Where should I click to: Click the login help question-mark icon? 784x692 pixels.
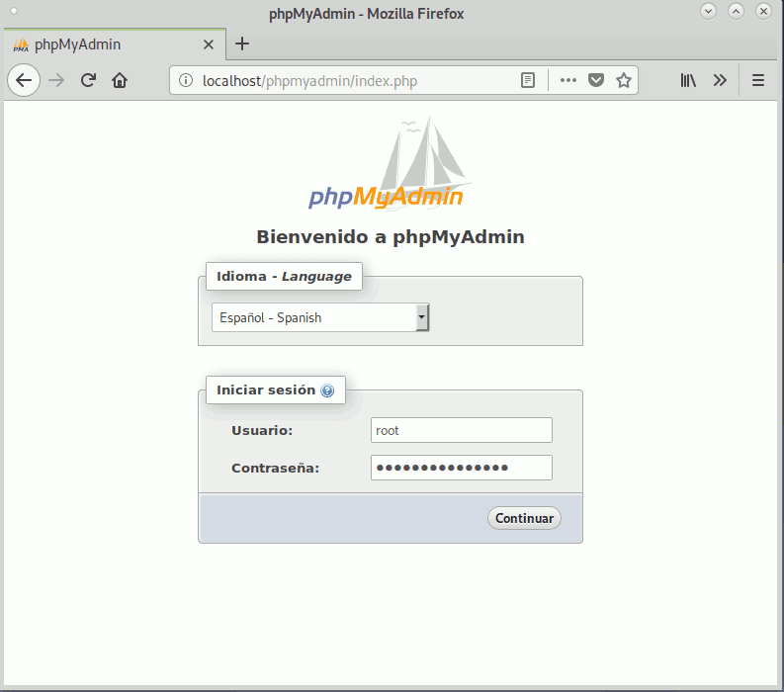[x=327, y=390]
